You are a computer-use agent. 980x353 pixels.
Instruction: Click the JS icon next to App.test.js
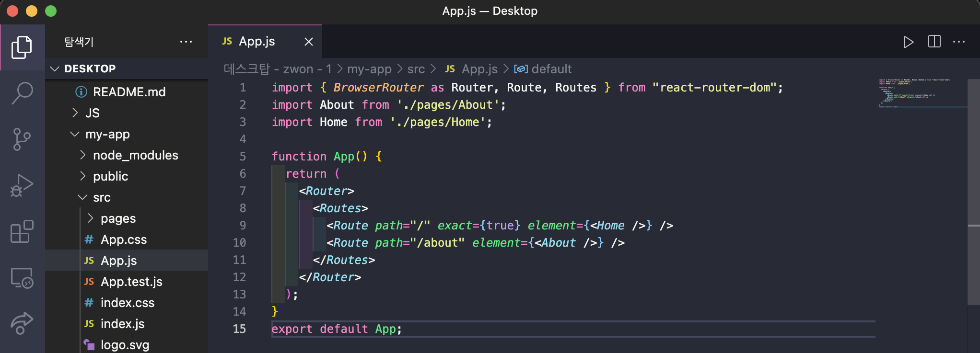pos(89,282)
